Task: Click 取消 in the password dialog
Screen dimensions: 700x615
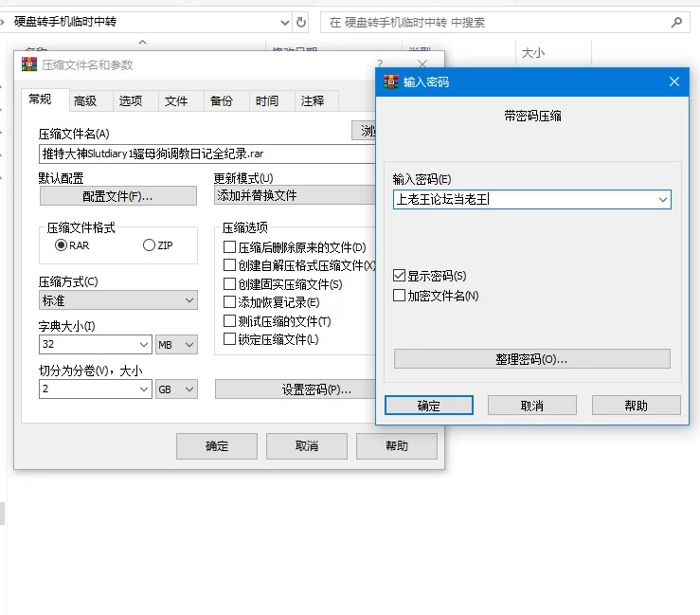Action: 532,405
